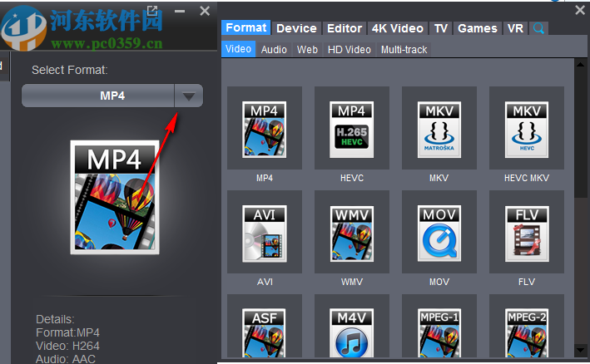Click the format list scroll down arrow
The image size is (590, 364).
580,350
